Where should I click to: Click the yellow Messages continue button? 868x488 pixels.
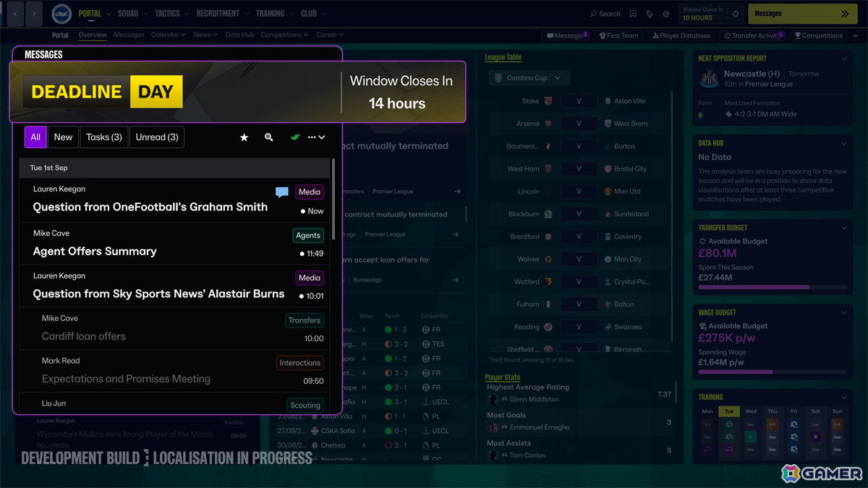(802, 14)
